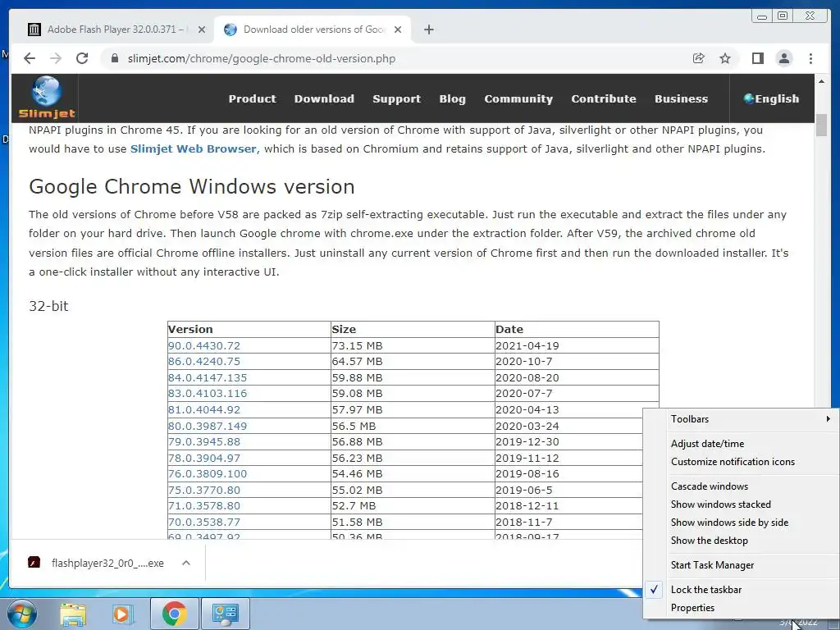Open the English language selector
The height and width of the screenshot is (630, 840).
click(x=771, y=98)
